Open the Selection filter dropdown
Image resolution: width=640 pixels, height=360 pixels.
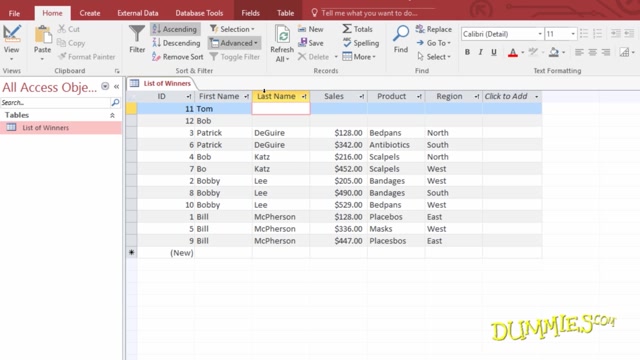click(232, 29)
